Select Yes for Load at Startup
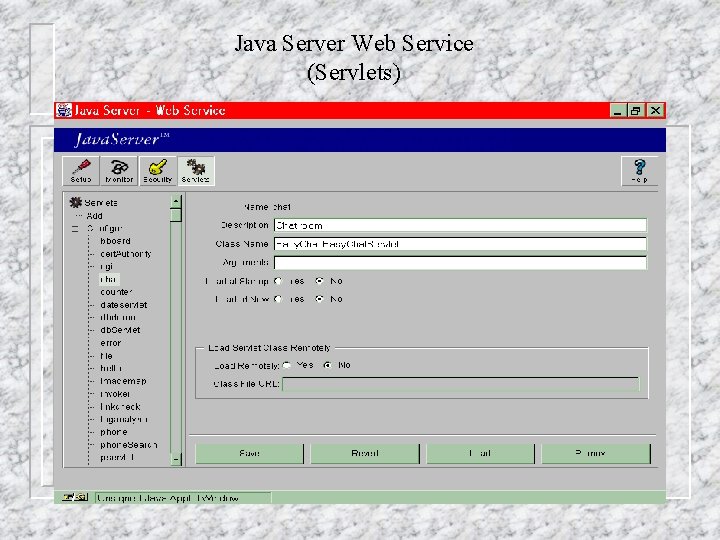 pos(278,281)
